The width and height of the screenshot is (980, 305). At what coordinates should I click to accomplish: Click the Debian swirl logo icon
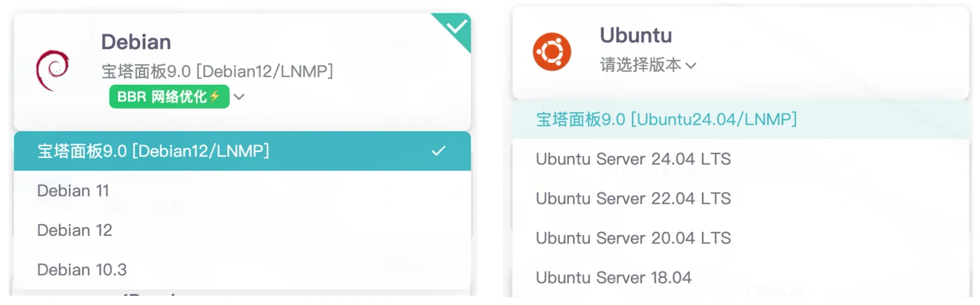[x=52, y=70]
